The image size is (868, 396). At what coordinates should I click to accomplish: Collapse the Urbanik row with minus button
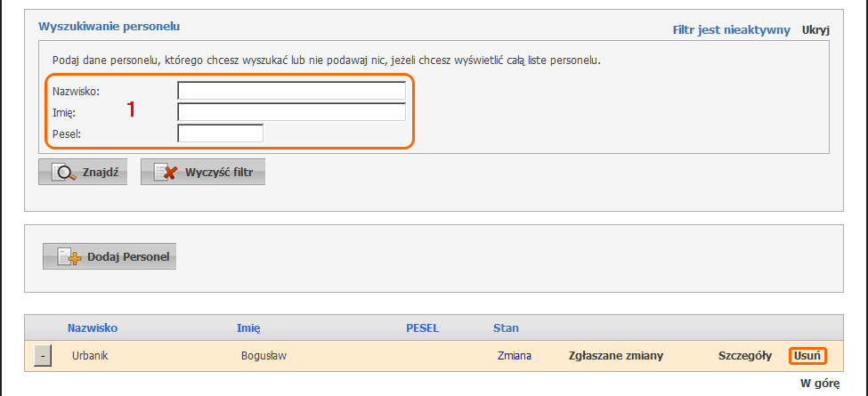[42, 356]
